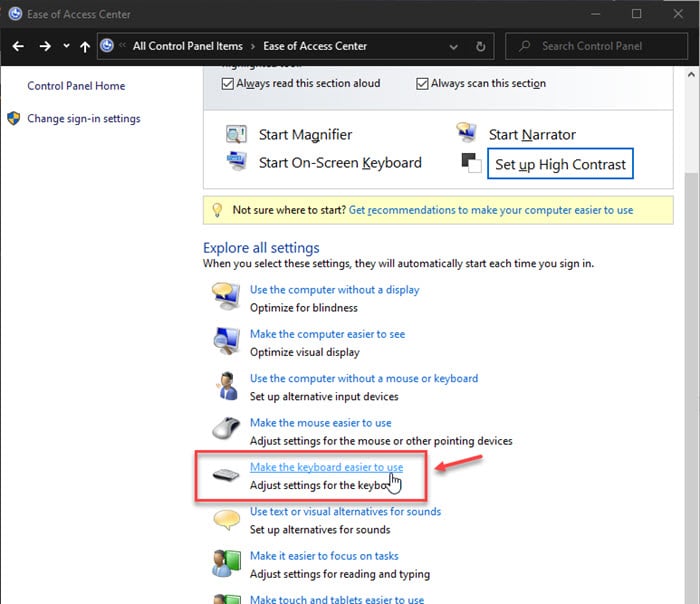Click the focus on tasks icon
Viewport: 700px width, 604px height.
(x=226, y=563)
